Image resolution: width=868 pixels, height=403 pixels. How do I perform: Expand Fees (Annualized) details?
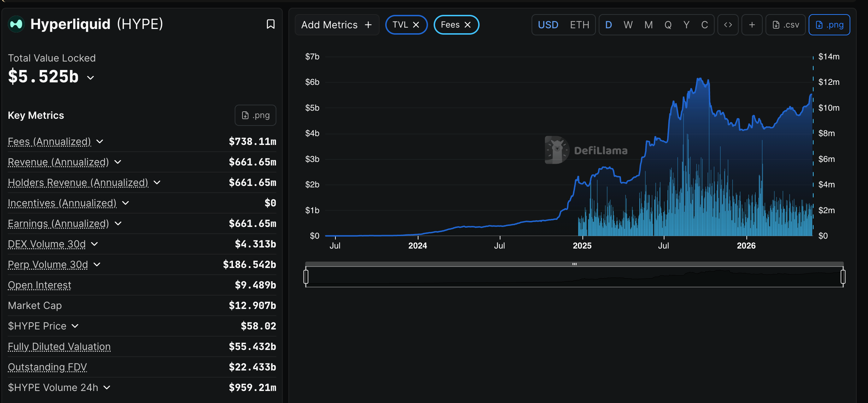click(x=100, y=141)
